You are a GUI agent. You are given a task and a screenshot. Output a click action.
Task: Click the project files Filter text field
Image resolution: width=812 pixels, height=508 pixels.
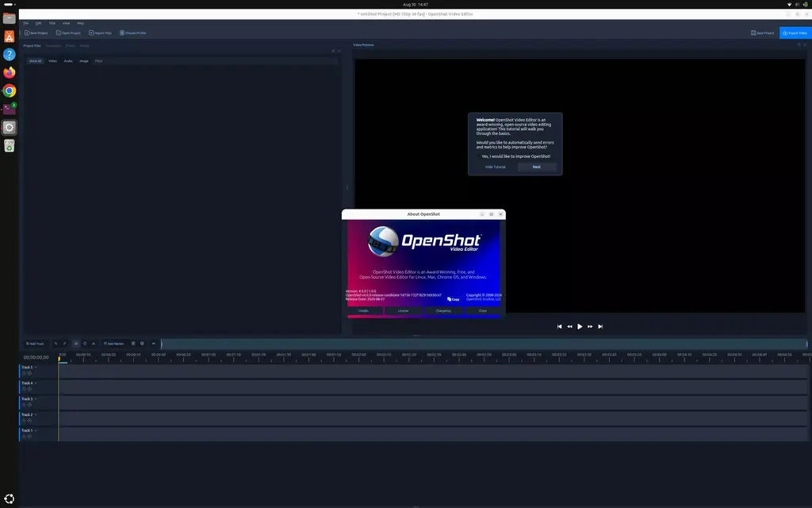(x=215, y=61)
